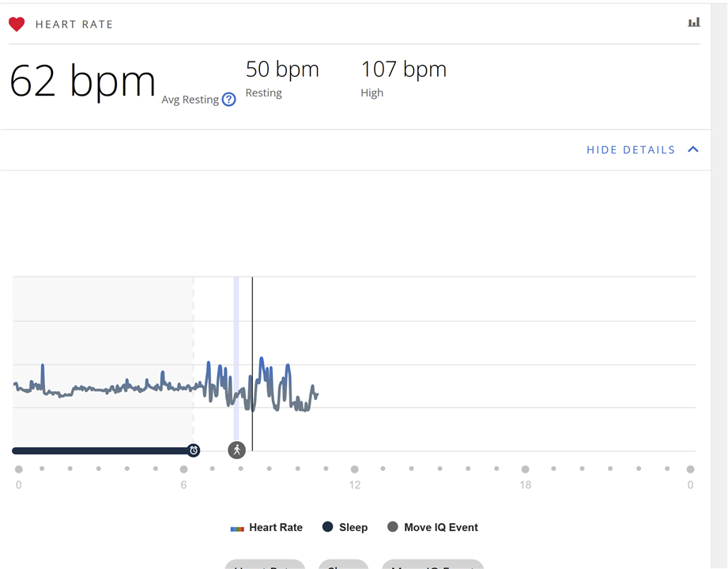The width and height of the screenshot is (728, 569).
Task: Click the alarm clock wake-up icon
Action: (x=194, y=450)
